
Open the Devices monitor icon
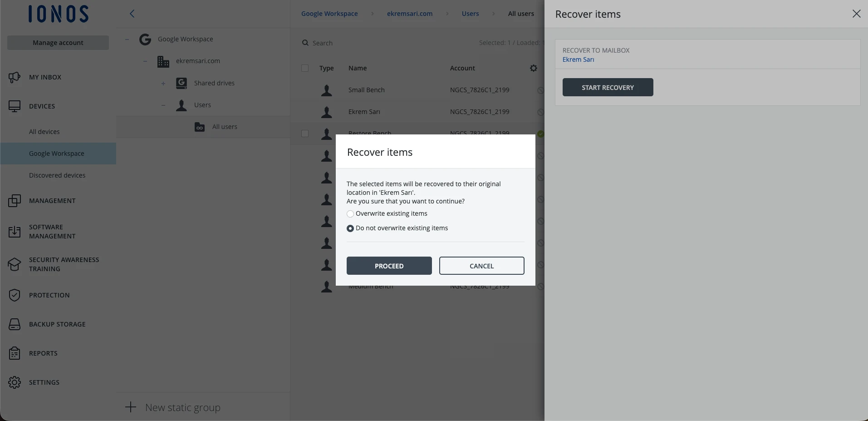[15, 106]
